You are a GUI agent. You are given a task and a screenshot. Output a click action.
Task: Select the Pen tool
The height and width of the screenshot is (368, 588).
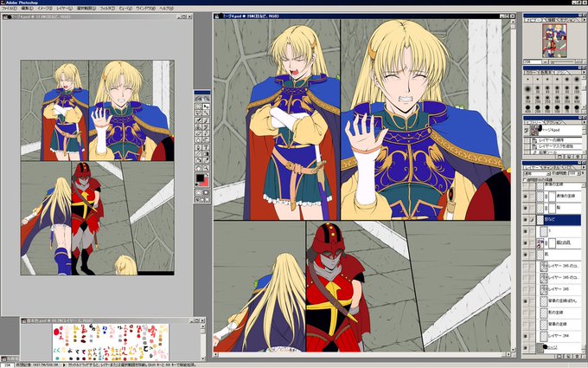[198, 147]
